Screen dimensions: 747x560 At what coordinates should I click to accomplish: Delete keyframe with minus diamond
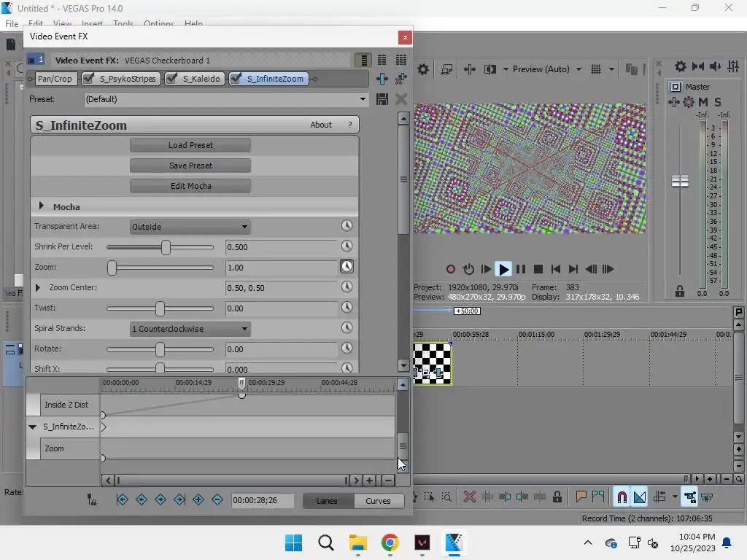tap(217, 499)
